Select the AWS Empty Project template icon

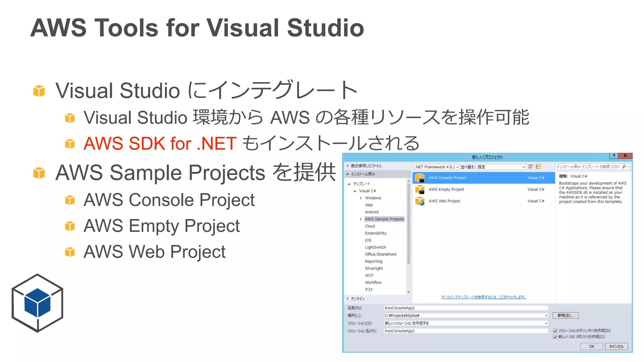pos(420,189)
